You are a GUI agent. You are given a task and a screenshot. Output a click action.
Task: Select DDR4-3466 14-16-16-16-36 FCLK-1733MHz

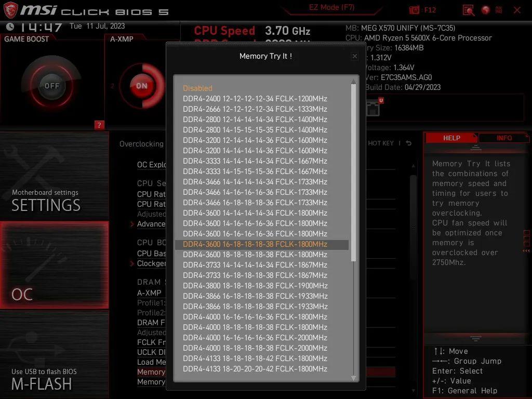click(255, 192)
